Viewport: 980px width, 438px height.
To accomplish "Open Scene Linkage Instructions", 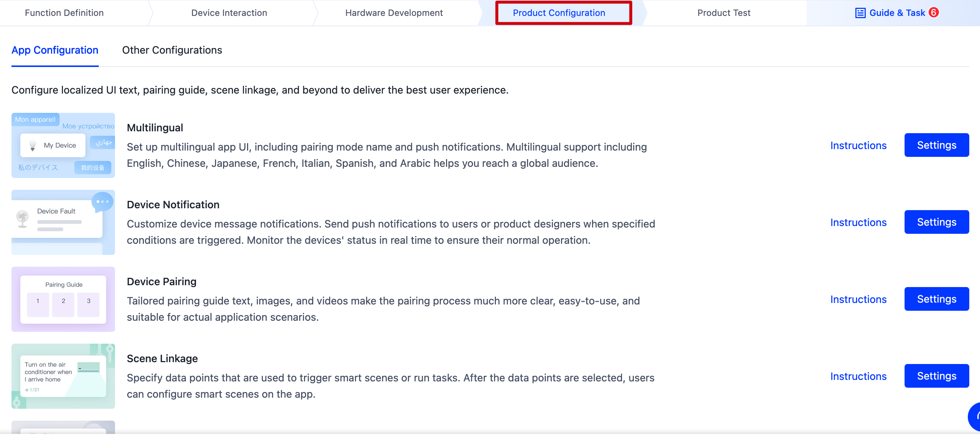I will pos(859,376).
